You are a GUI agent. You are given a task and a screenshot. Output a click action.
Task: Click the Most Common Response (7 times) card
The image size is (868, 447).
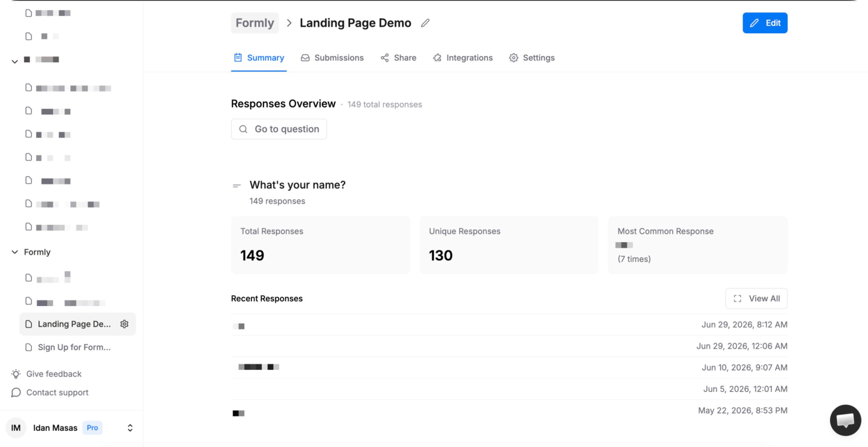(x=698, y=245)
